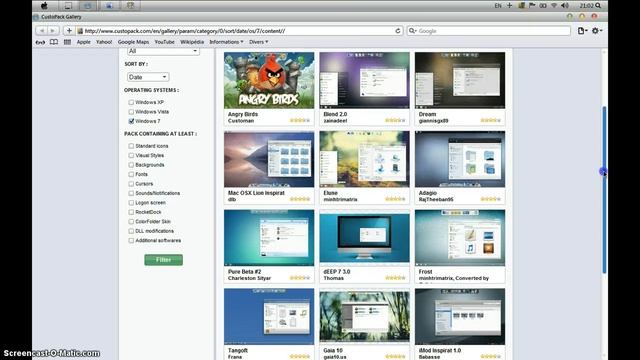
Task: Open the Yahoo! bookmark
Action: [x=104, y=42]
